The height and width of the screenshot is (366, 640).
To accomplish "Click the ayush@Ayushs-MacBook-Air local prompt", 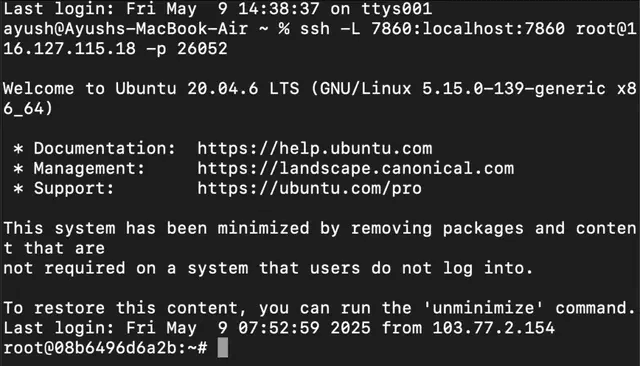I will point(126,29).
